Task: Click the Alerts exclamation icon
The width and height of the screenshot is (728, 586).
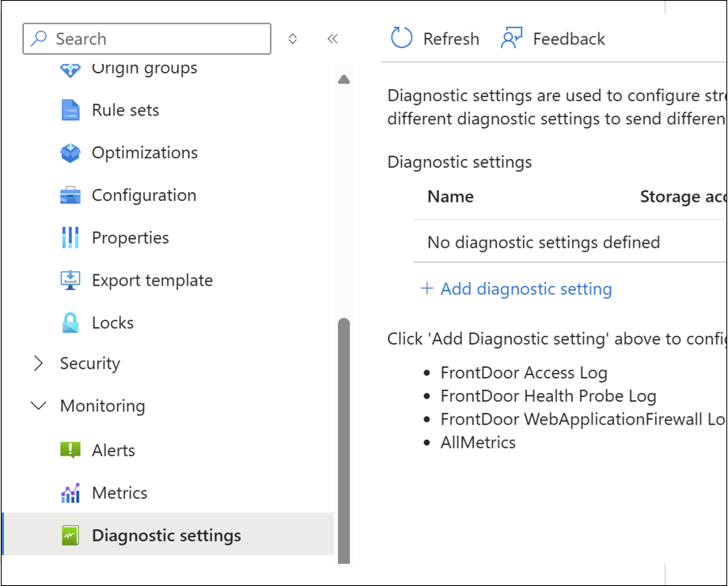Action: tap(70, 451)
